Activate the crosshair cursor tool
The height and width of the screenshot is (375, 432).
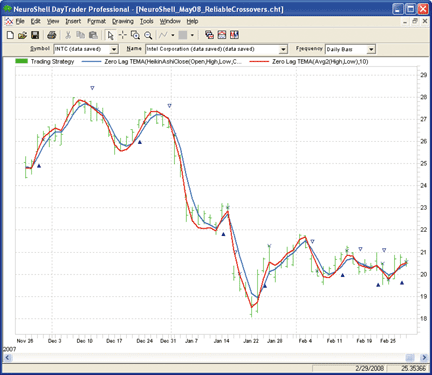123,35
